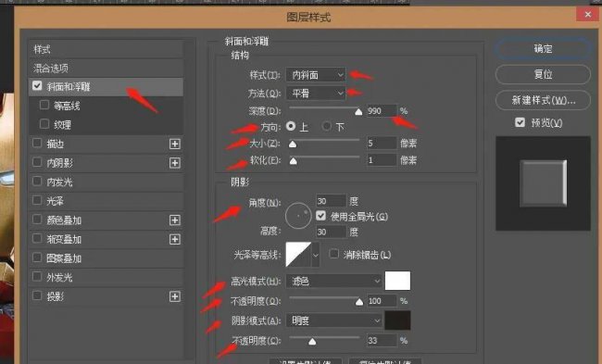
Task: Enable the 颜色叠加 checkbox
Action: (37, 220)
